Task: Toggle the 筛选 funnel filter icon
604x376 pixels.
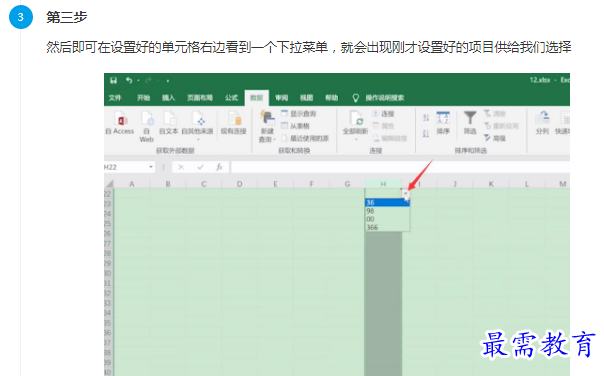Action: click(x=470, y=123)
